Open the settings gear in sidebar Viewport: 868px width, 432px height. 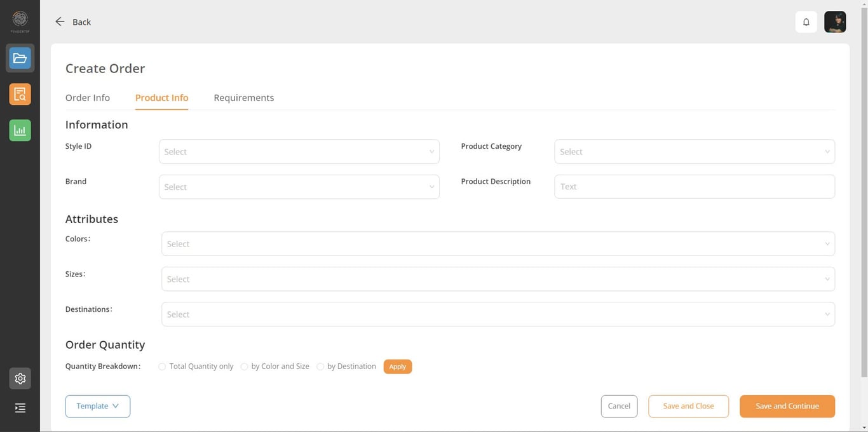pyautogui.click(x=20, y=379)
